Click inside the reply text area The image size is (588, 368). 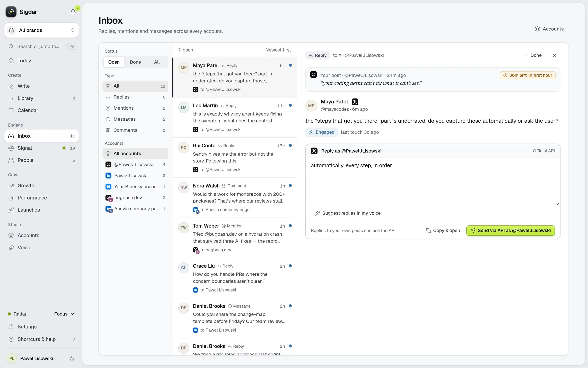pos(433,183)
